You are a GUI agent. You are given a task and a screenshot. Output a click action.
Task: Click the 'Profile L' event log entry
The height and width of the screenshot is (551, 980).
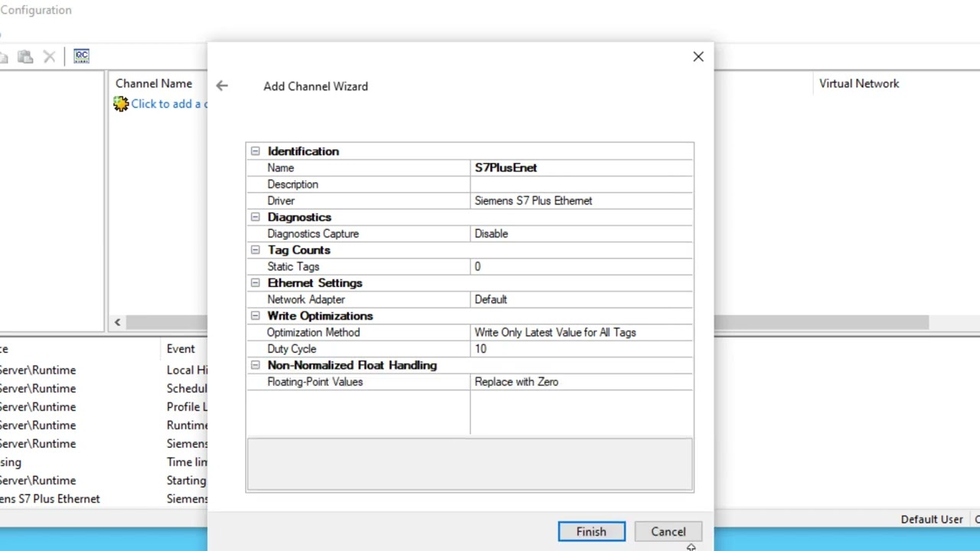tap(187, 407)
